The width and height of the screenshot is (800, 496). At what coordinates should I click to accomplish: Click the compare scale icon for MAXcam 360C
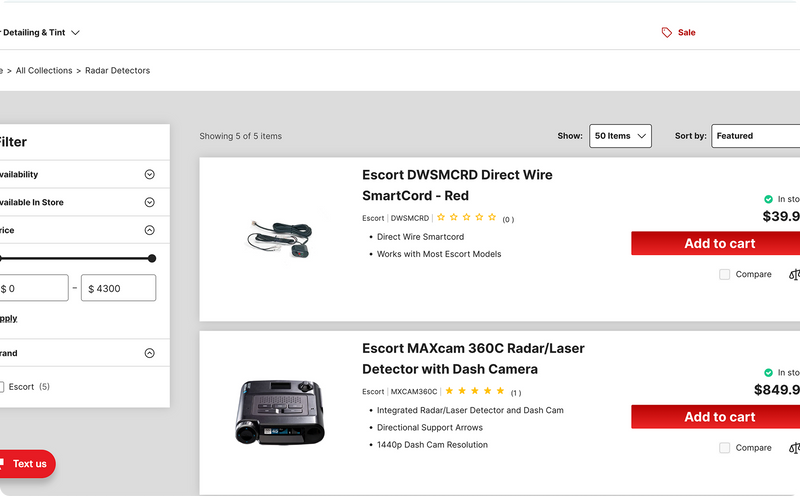point(794,448)
